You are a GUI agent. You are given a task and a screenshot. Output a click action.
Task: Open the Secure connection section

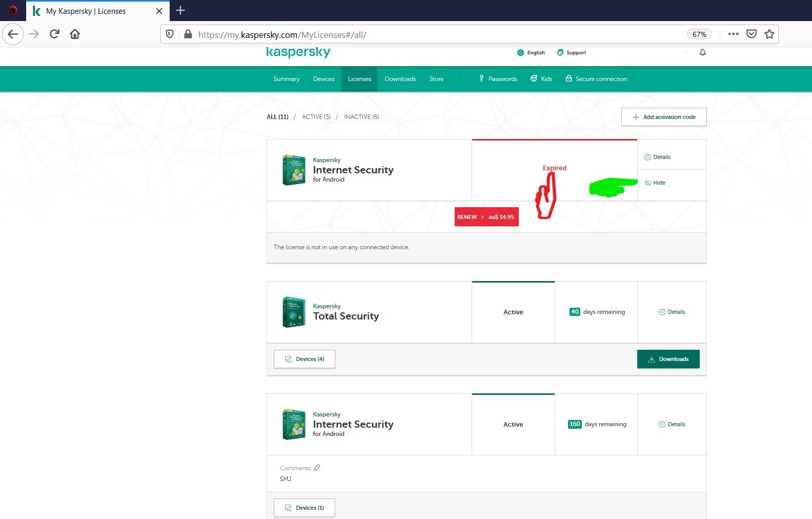(x=596, y=79)
